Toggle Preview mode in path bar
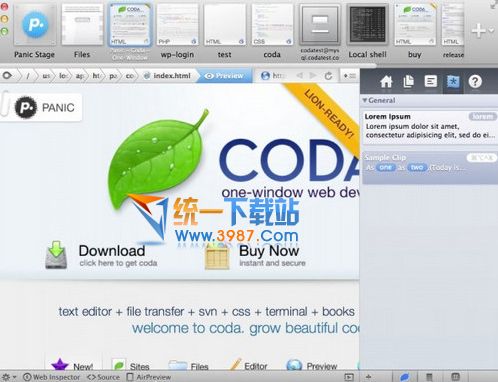The image size is (498, 382). [x=224, y=76]
